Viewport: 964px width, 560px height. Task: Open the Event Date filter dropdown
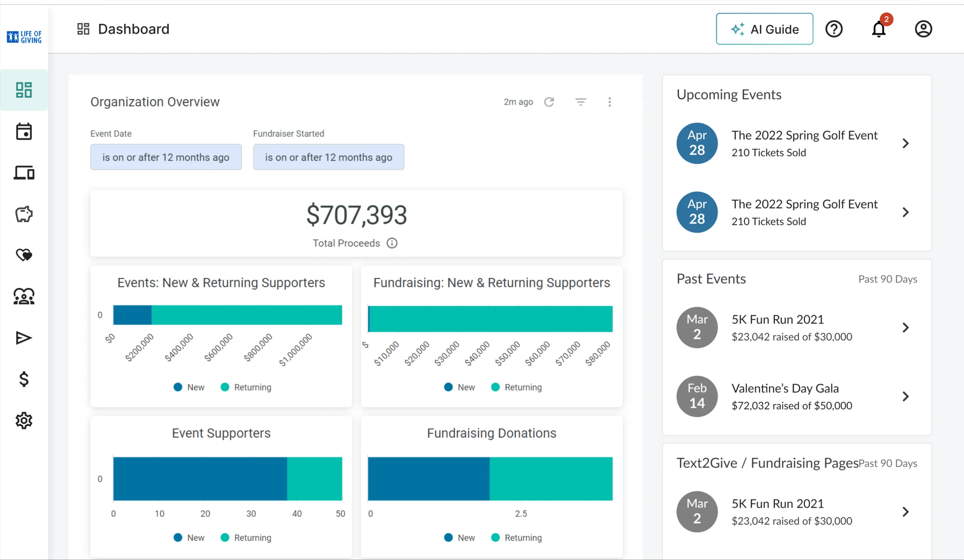pyautogui.click(x=166, y=157)
